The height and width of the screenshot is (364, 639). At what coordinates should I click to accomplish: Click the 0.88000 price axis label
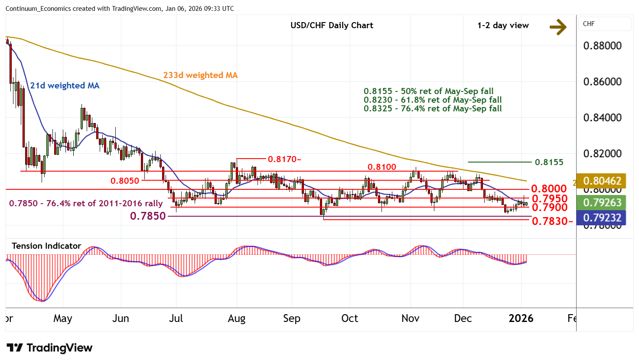(602, 45)
